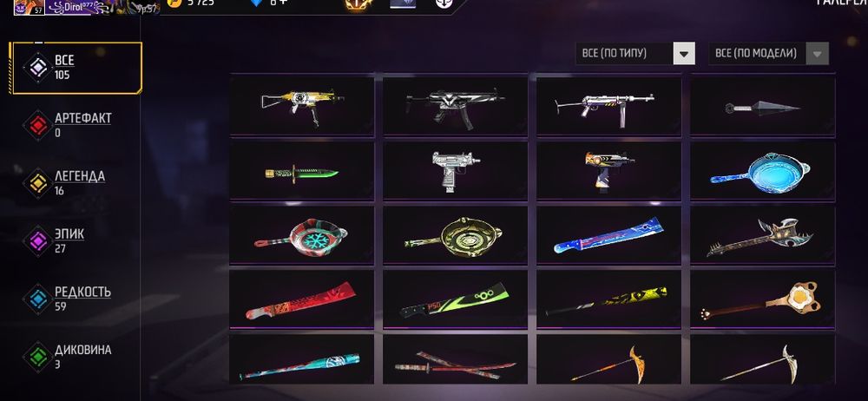Select the blue frying pan skin
868x401 pixels.
tap(762, 171)
